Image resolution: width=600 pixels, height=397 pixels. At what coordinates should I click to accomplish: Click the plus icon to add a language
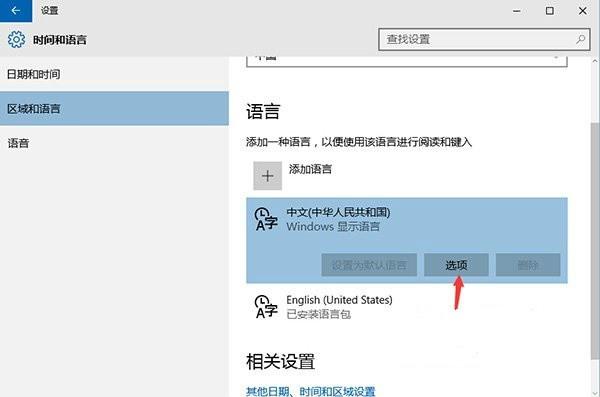coord(267,176)
